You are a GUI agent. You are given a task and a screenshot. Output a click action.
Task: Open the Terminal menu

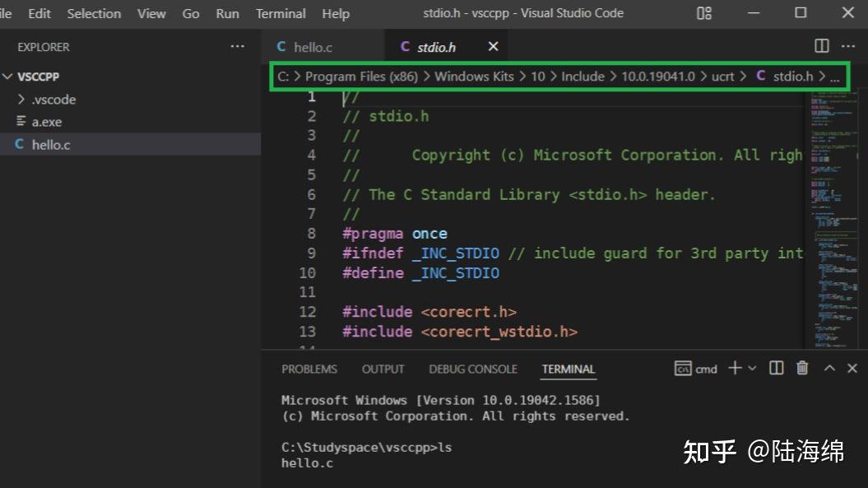click(x=281, y=13)
